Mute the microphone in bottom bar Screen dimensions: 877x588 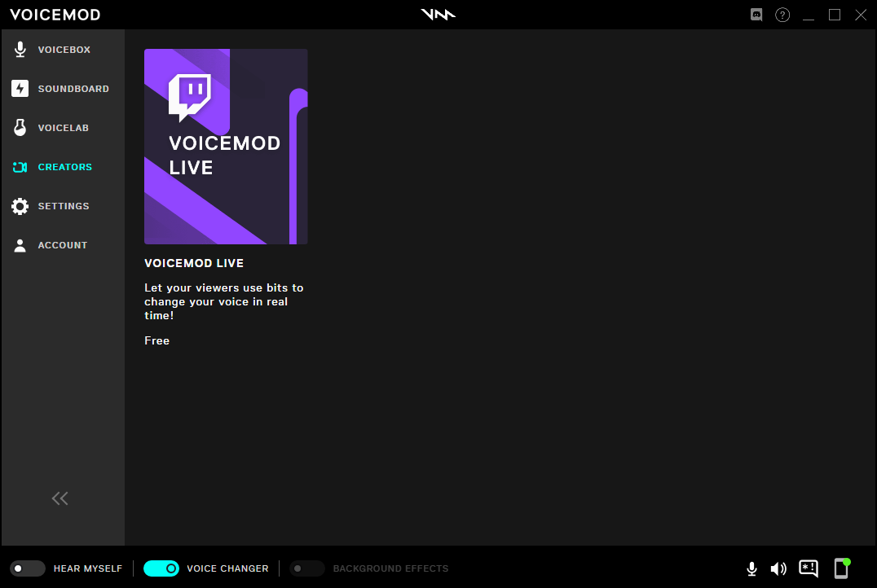click(x=751, y=569)
